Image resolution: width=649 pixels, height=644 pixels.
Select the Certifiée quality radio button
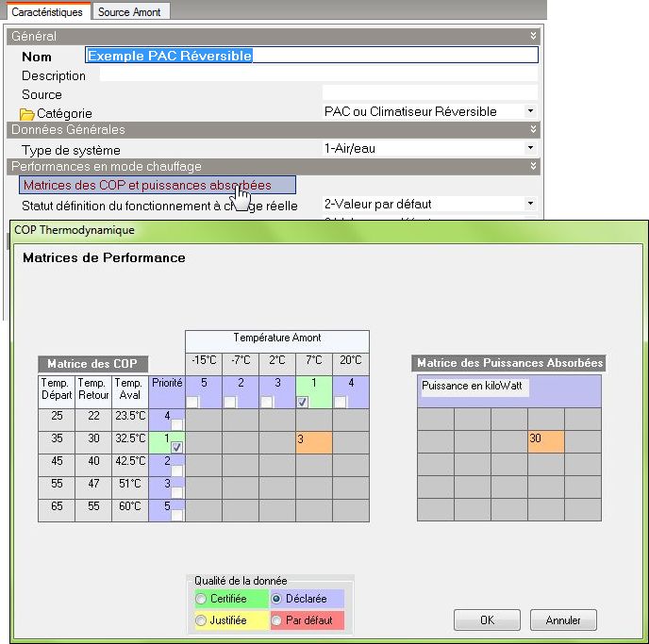[200, 599]
